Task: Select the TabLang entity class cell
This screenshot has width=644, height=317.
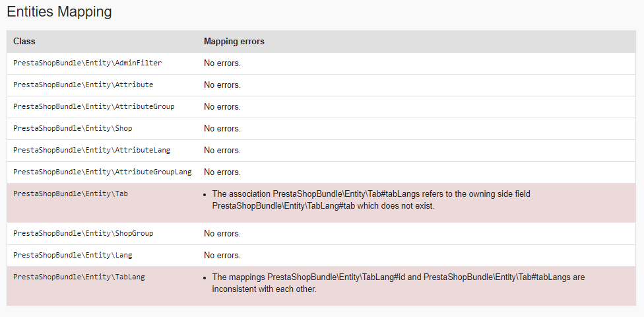Action: pos(79,277)
